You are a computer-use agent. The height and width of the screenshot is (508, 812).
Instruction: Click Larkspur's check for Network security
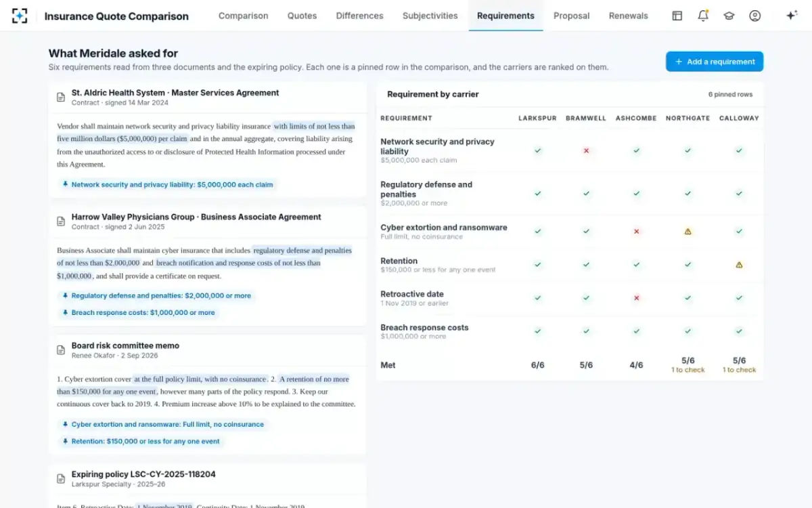coord(537,150)
